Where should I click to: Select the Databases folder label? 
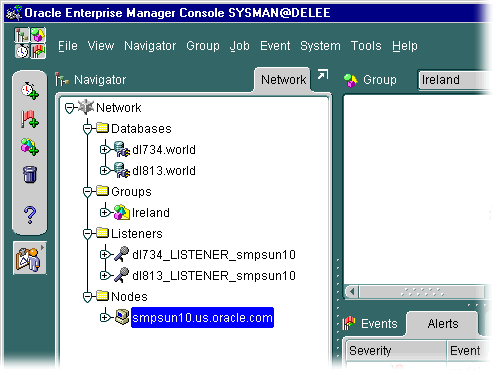(141, 129)
